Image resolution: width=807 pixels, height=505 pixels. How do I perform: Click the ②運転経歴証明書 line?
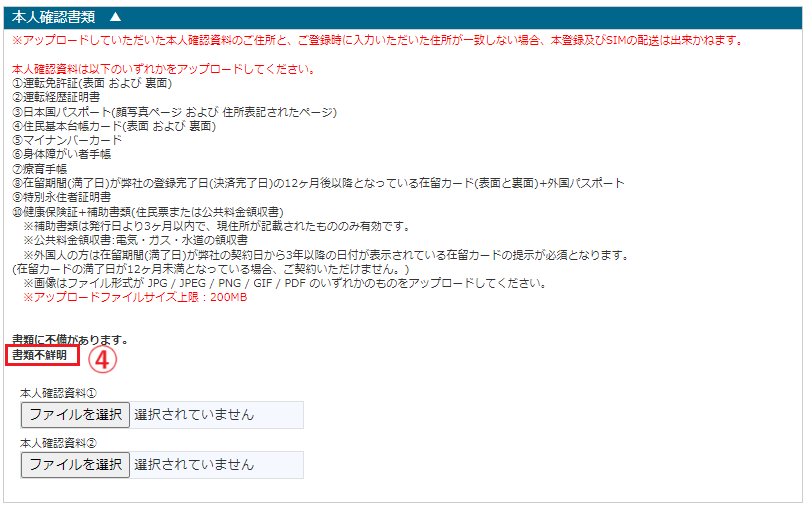(x=56, y=97)
